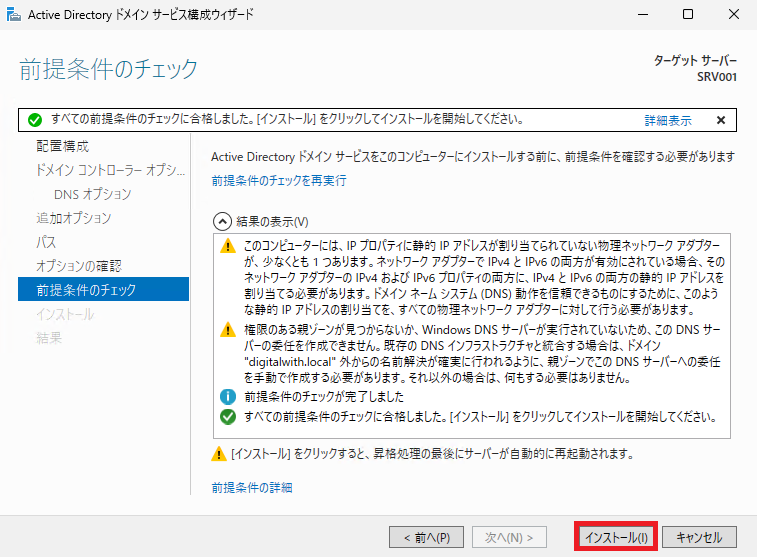Open the 詳細表示 link in notification bar
The height and width of the screenshot is (557, 757).
[668, 120]
